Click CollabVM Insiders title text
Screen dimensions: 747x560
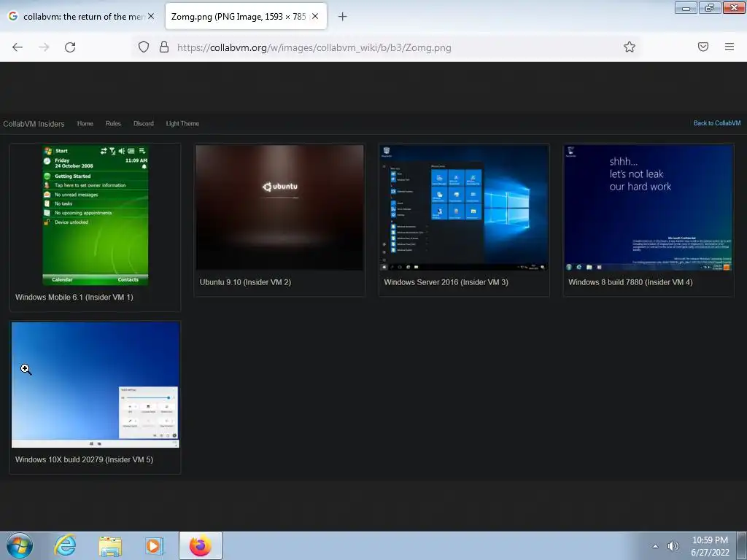pyautogui.click(x=34, y=124)
